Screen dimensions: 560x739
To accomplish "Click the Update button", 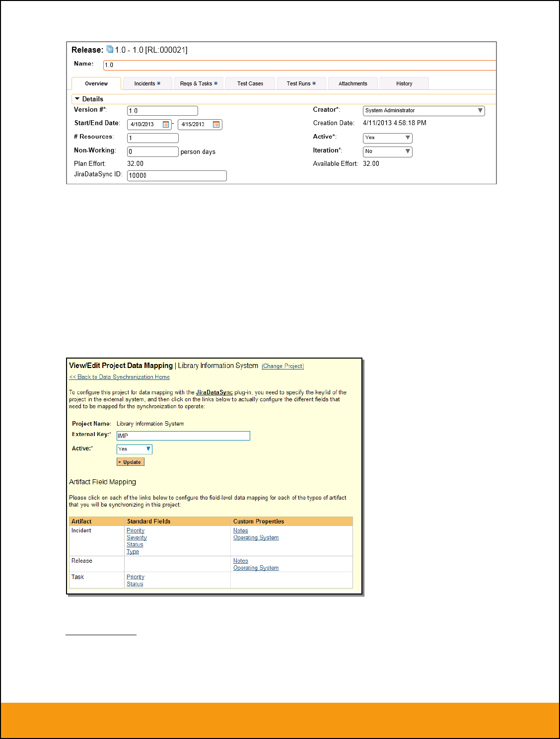I will (131, 462).
